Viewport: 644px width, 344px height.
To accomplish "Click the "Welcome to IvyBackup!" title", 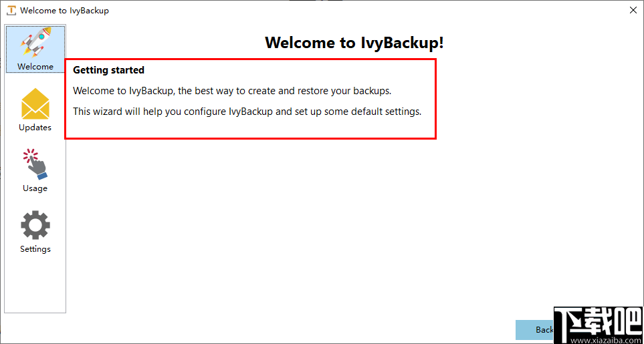I will (354, 42).
